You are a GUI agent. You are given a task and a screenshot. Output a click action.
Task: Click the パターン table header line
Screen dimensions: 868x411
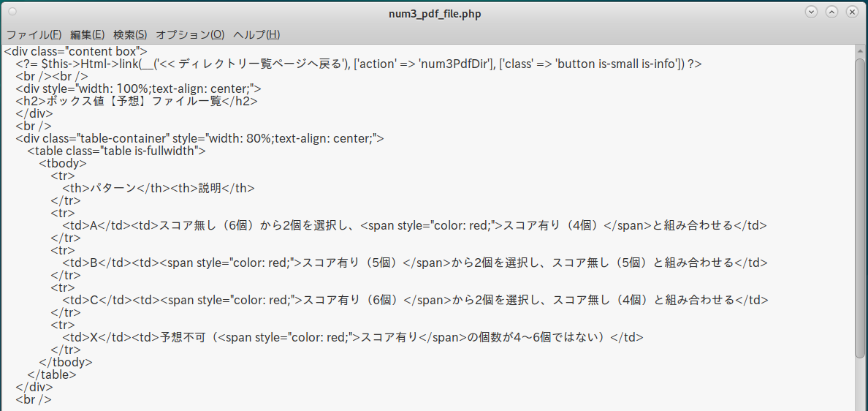(159, 188)
